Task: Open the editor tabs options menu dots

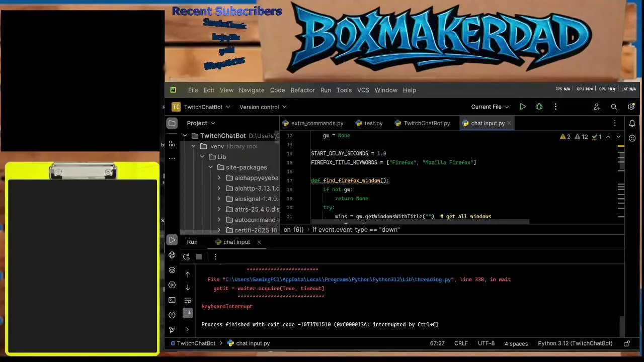Action: [x=615, y=123]
